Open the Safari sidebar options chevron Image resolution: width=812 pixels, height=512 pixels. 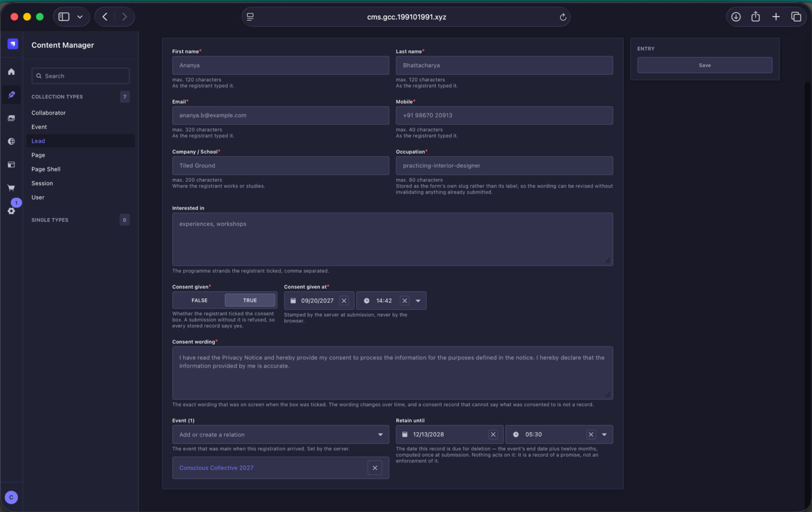coord(80,17)
